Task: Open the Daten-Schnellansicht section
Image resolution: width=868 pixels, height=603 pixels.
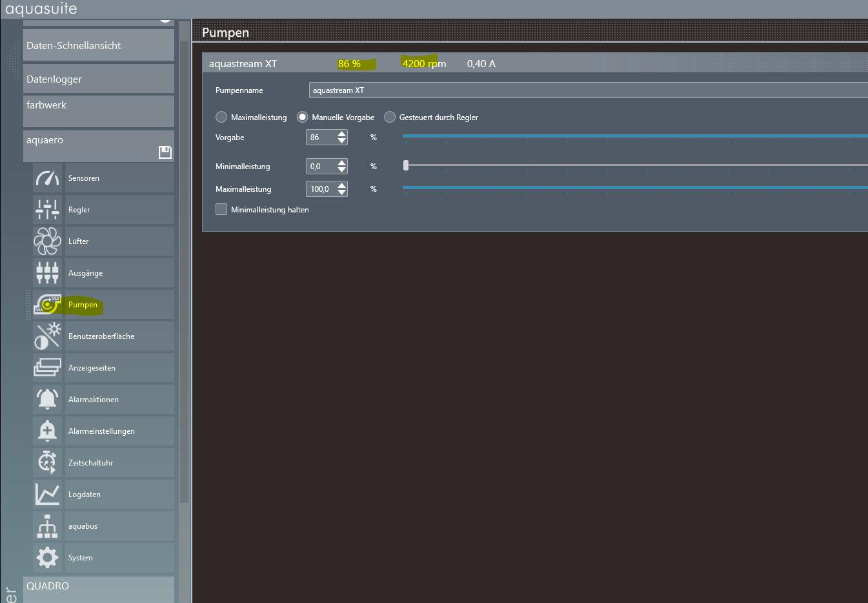Action: tap(99, 46)
